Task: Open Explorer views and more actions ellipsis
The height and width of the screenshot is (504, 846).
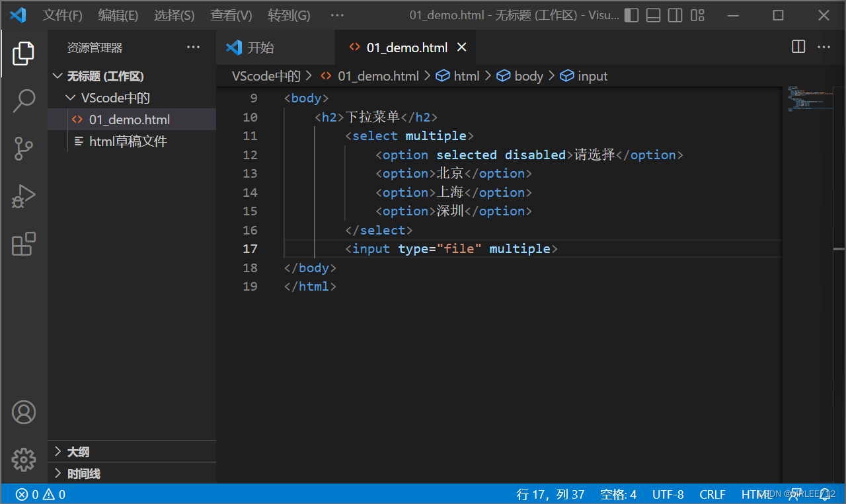Action: pyautogui.click(x=193, y=47)
